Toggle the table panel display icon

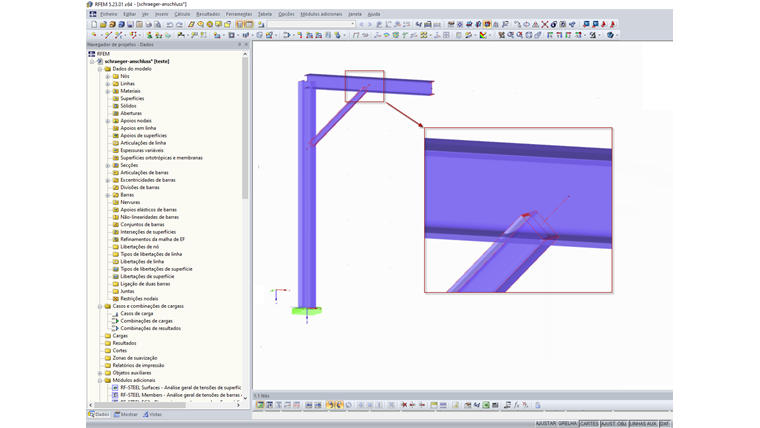(249, 24)
